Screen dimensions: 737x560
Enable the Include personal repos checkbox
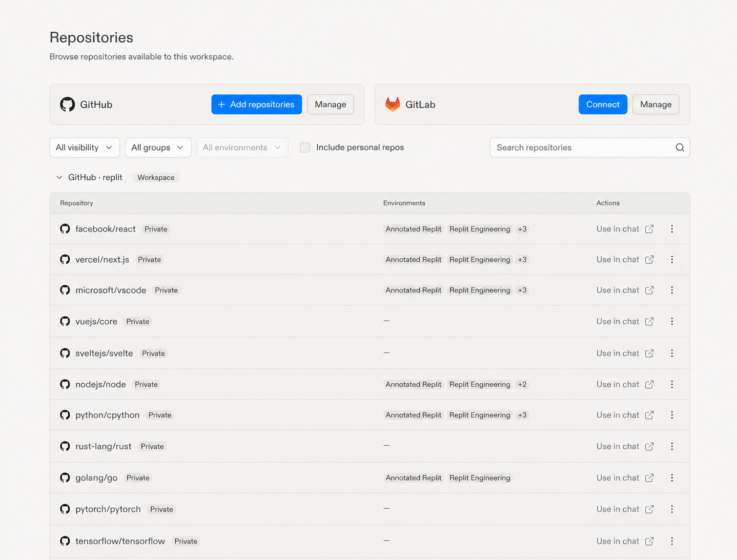pyautogui.click(x=305, y=148)
